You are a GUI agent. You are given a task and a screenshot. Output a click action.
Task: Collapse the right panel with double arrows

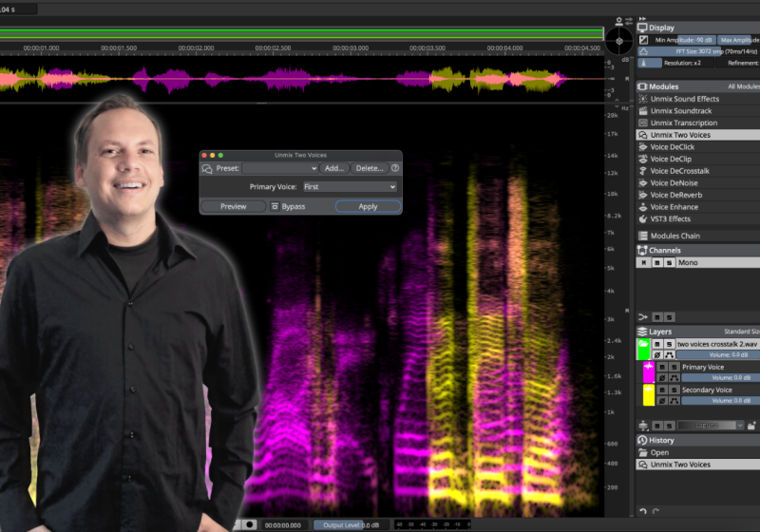643,19
